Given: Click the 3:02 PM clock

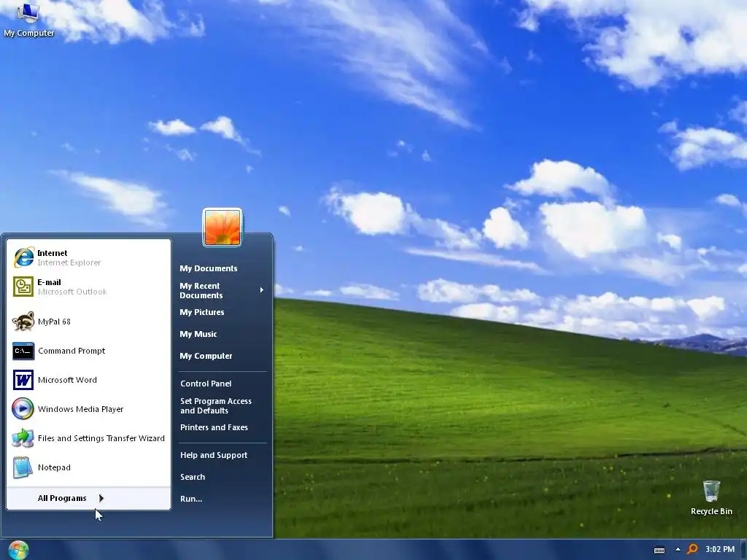Looking at the screenshot, I should [x=720, y=550].
